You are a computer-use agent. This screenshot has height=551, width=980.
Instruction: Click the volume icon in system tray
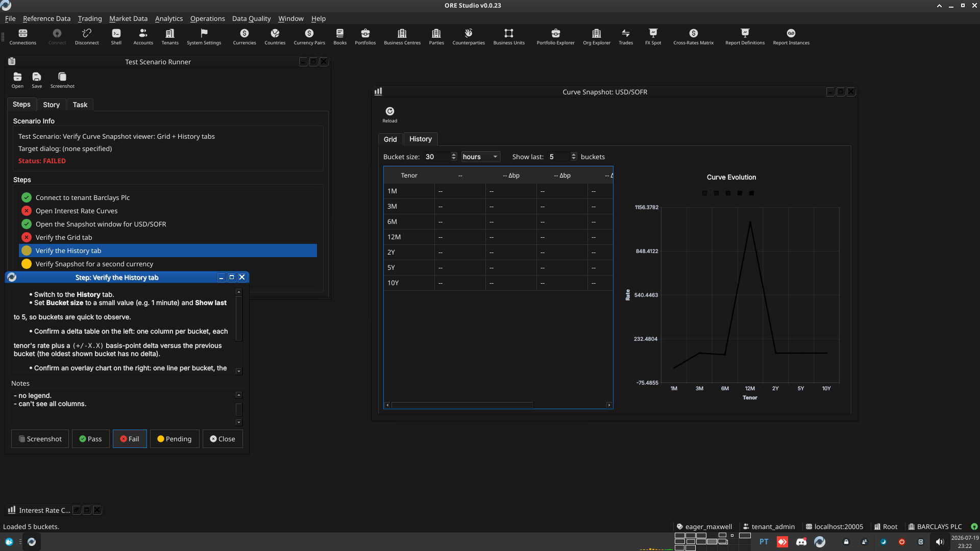point(939,542)
